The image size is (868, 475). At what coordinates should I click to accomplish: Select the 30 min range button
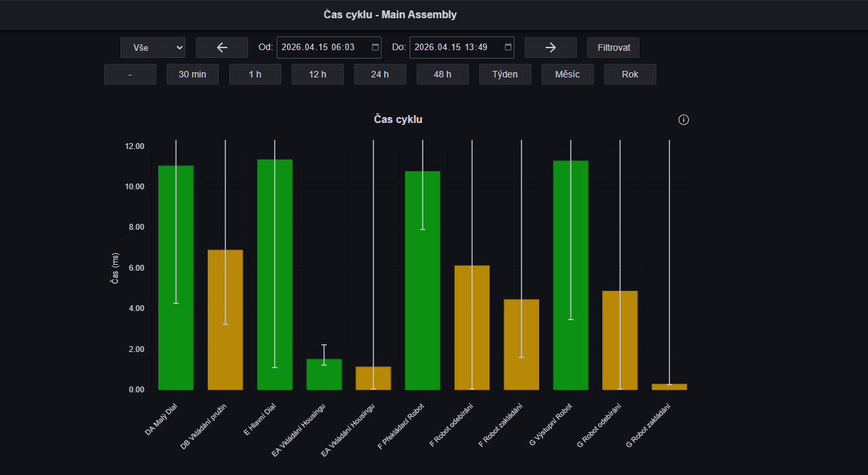(193, 74)
